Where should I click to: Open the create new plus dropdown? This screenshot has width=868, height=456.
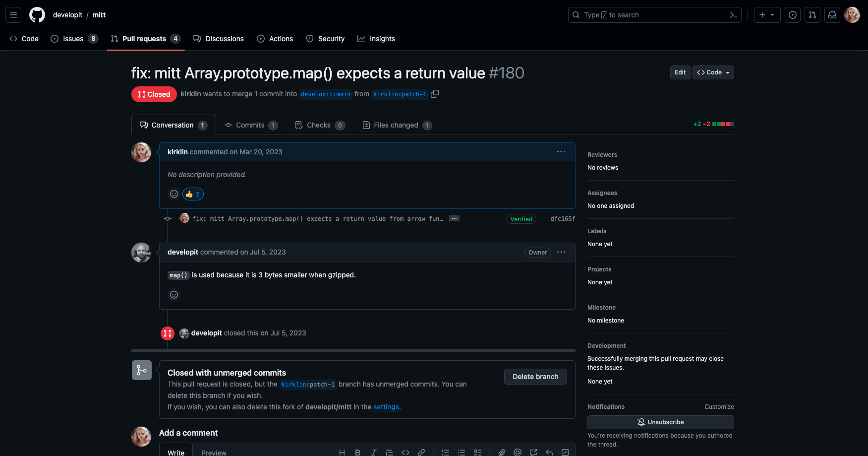767,15
